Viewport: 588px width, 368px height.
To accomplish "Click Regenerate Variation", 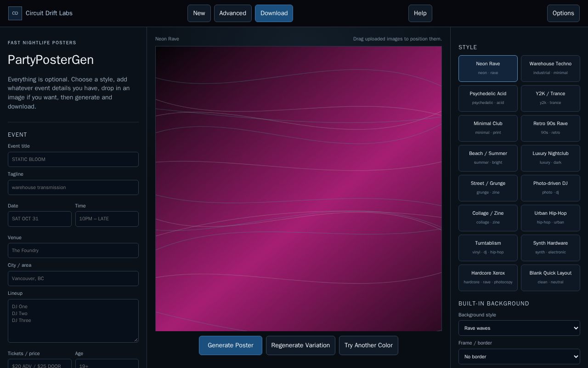I will pyautogui.click(x=300, y=345).
